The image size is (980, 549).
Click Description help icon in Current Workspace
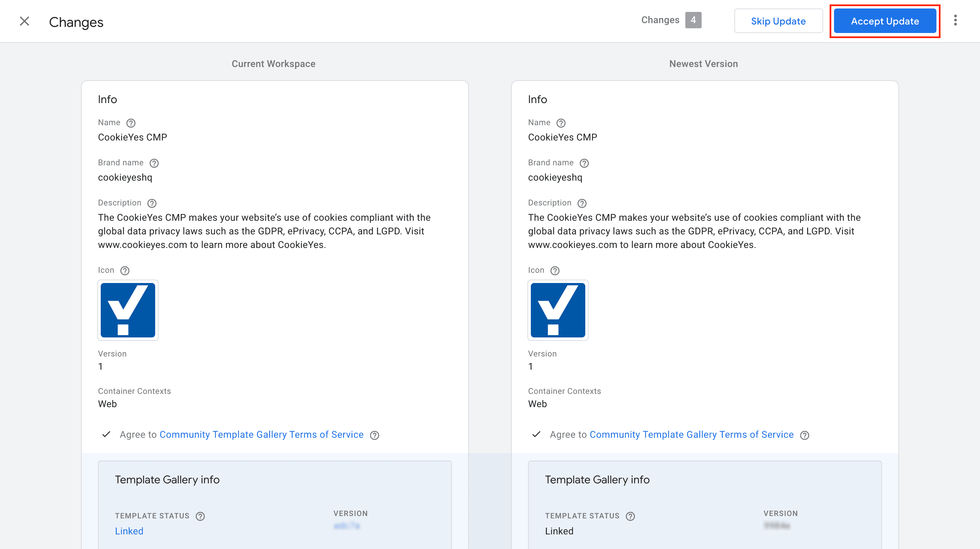[x=152, y=203]
